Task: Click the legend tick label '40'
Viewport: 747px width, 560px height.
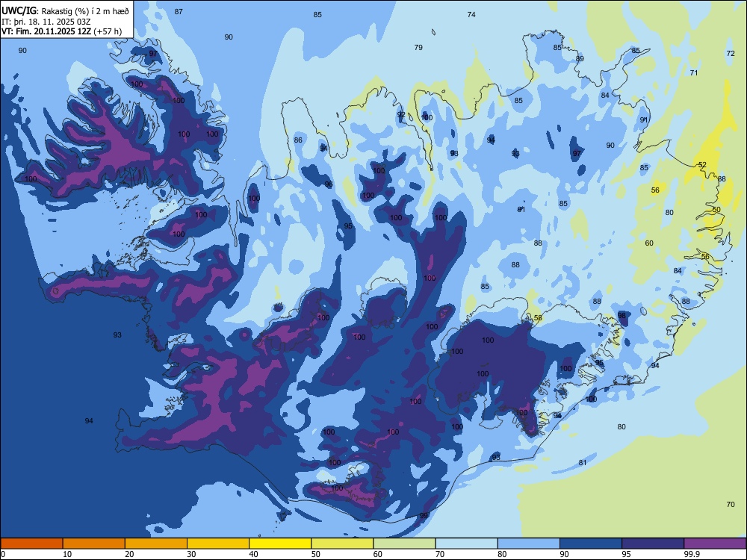Action: (x=254, y=554)
